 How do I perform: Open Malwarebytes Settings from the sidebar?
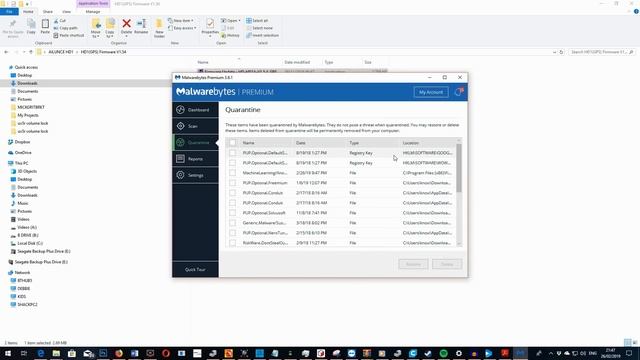(195, 175)
